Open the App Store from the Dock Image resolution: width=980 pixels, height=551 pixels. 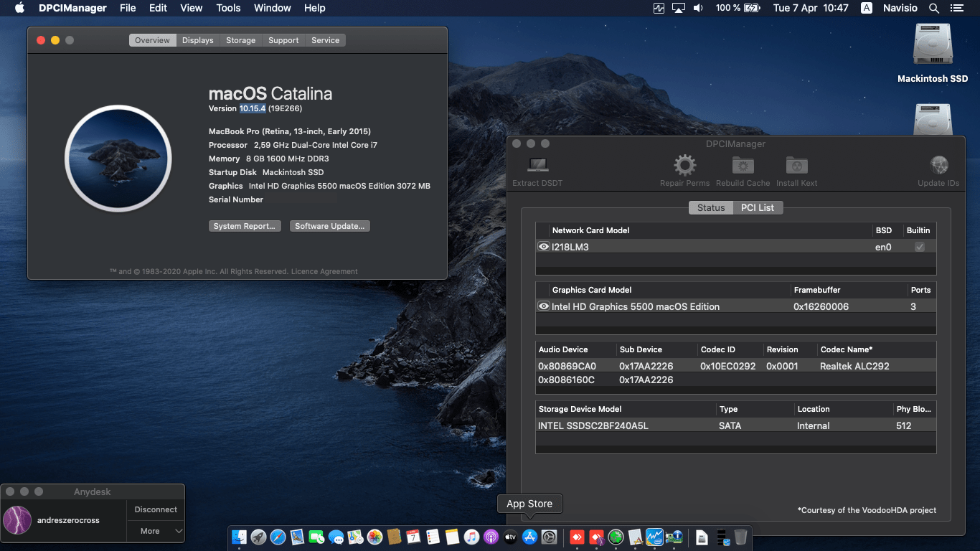[529, 537]
